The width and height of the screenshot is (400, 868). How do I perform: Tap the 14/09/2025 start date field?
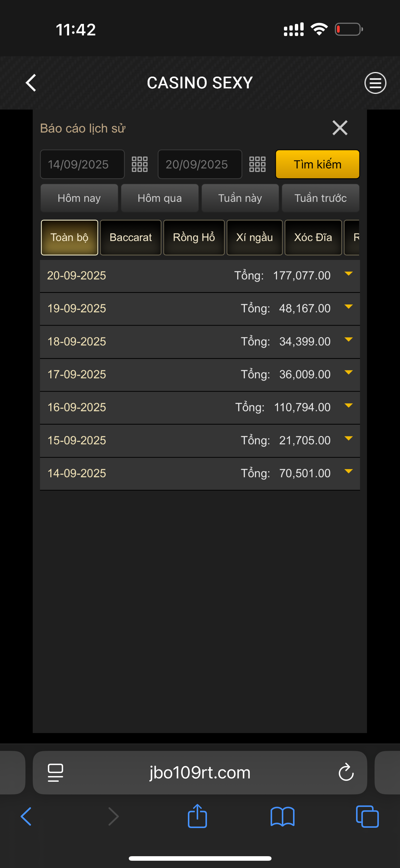click(x=82, y=164)
